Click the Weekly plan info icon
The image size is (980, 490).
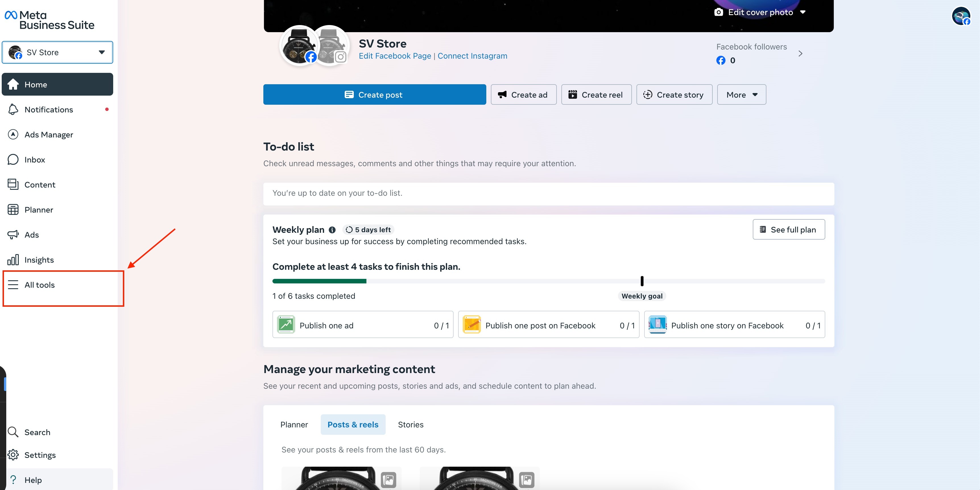click(332, 230)
